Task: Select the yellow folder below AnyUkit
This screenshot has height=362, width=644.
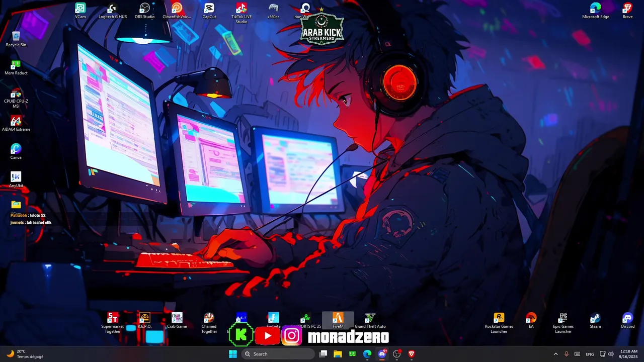Action: point(16,204)
